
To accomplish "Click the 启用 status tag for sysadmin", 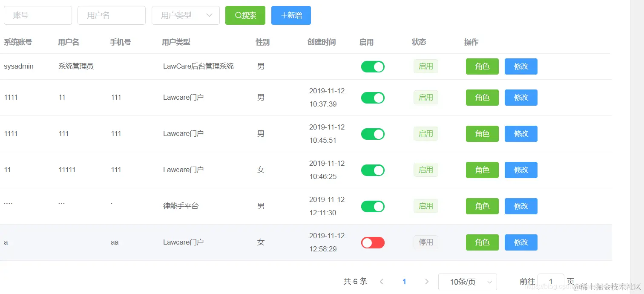I will coord(426,66).
